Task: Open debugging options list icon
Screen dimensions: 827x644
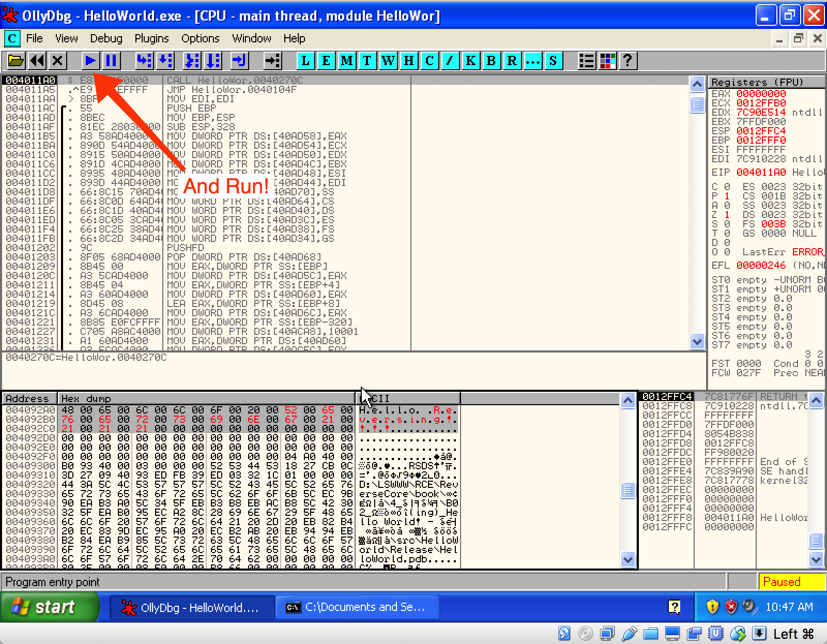Action: pyautogui.click(x=587, y=61)
